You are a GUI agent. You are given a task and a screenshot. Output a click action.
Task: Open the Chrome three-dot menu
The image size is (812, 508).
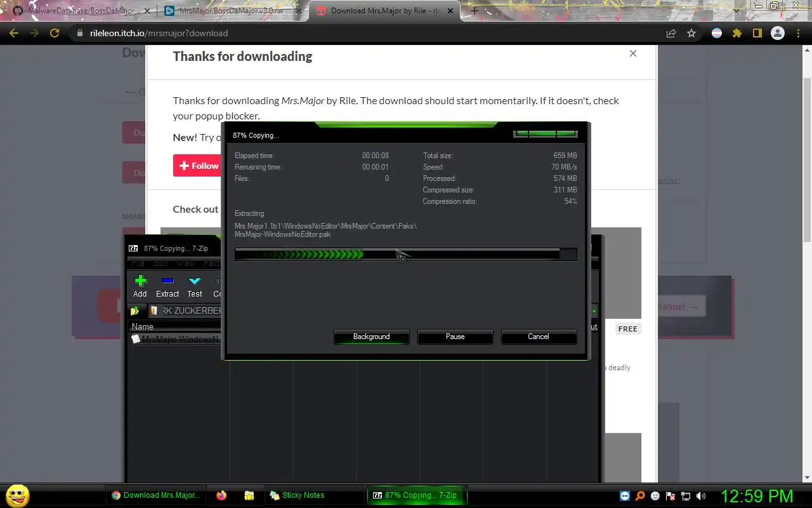(x=798, y=33)
